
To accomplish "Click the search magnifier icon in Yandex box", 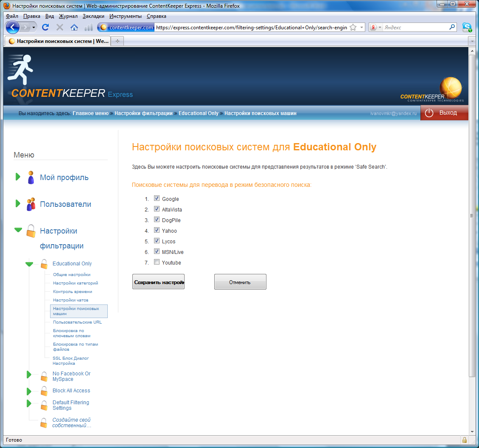I will 452,27.
